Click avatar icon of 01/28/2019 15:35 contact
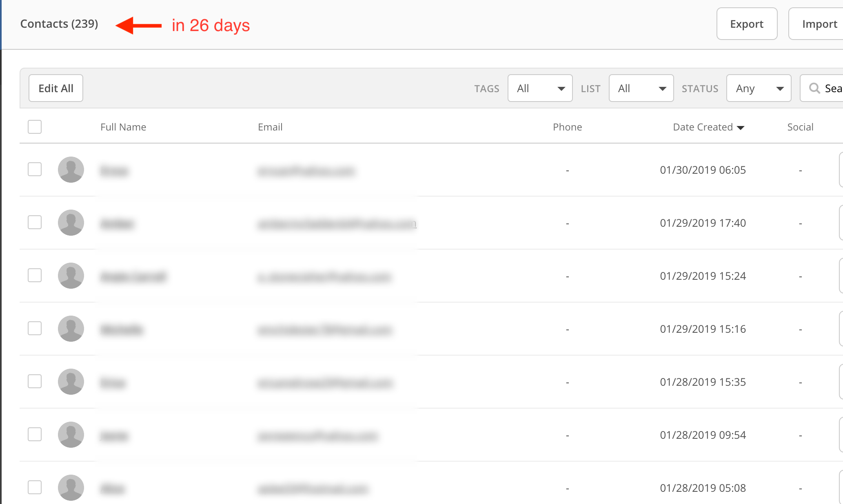The image size is (843, 504). (71, 382)
